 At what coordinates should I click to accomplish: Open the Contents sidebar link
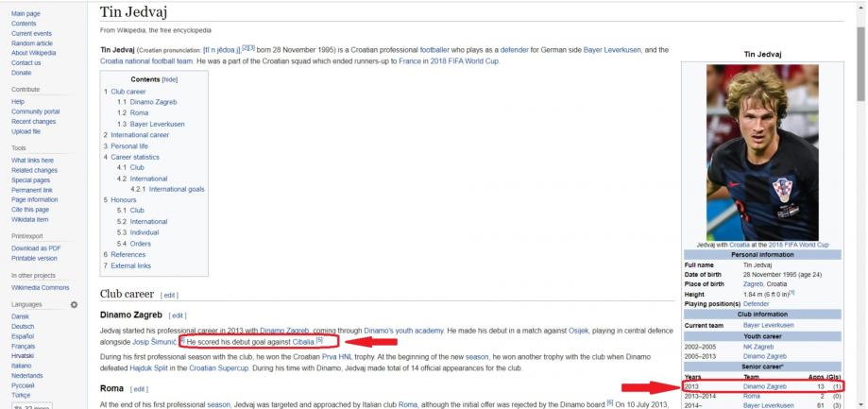tap(24, 24)
